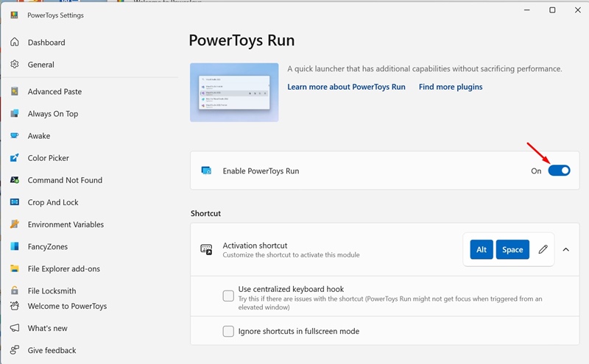Click the Welcome to PowerToys icon
The height and width of the screenshot is (364, 589).
(14, 306)
